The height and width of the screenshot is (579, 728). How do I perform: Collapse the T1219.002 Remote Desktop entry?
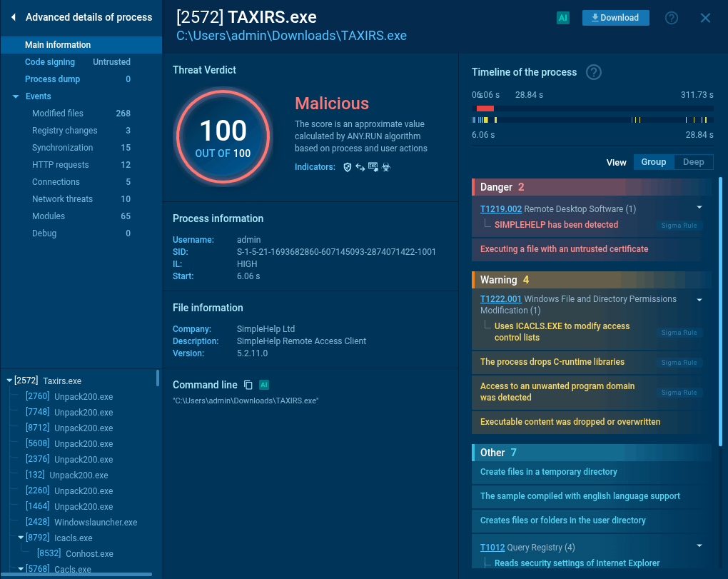[699, 207]
